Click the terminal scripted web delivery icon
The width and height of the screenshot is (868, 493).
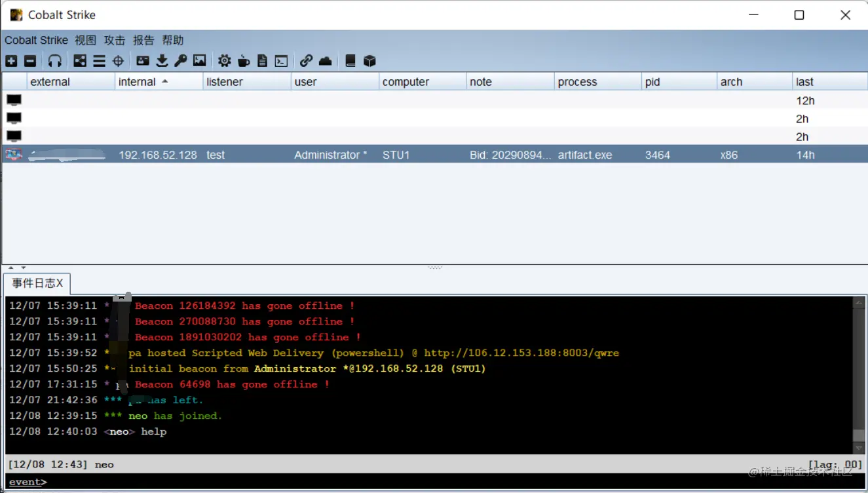281,61
